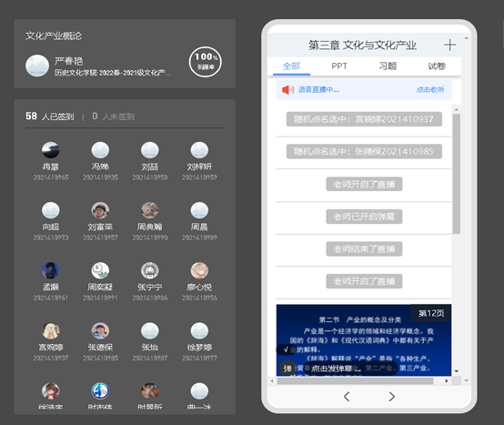Open 冉慧's avatar in sign-in list

coord(51,150)
